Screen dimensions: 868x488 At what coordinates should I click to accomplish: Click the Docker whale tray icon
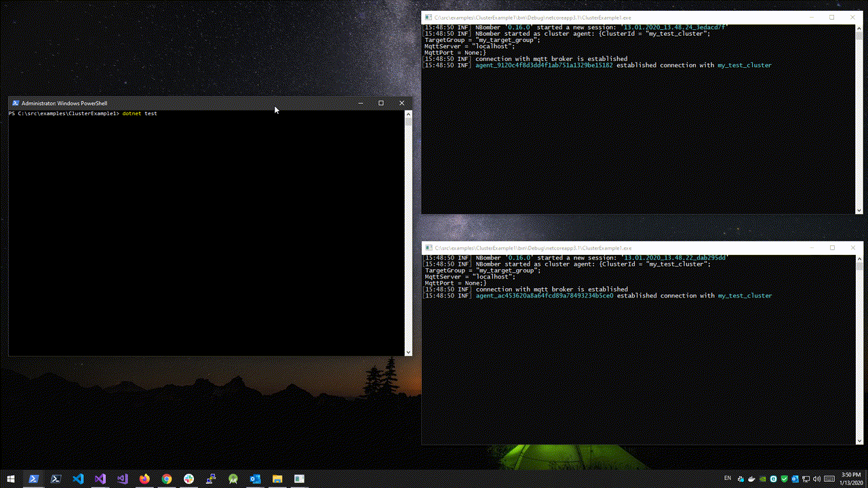click(x=751, y=479)
